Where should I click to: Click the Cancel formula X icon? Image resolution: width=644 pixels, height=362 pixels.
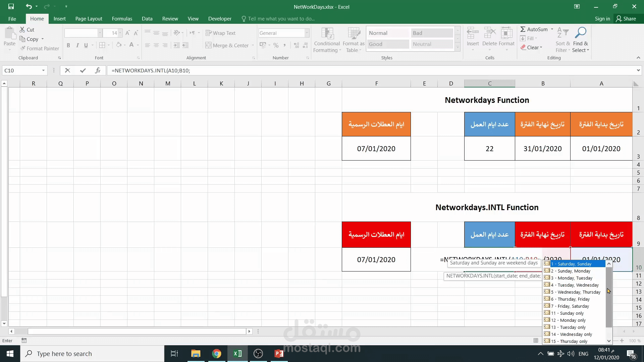(67, 70)
